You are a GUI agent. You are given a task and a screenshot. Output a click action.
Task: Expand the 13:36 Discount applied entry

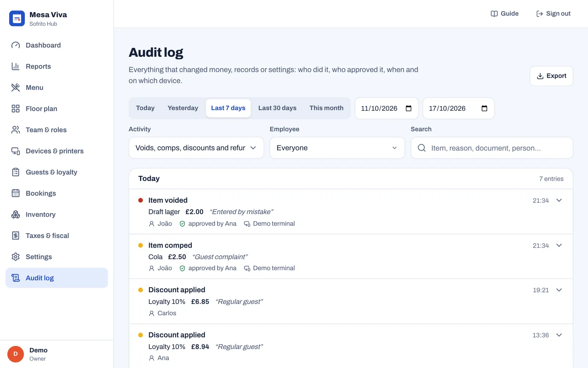(559, 335)
